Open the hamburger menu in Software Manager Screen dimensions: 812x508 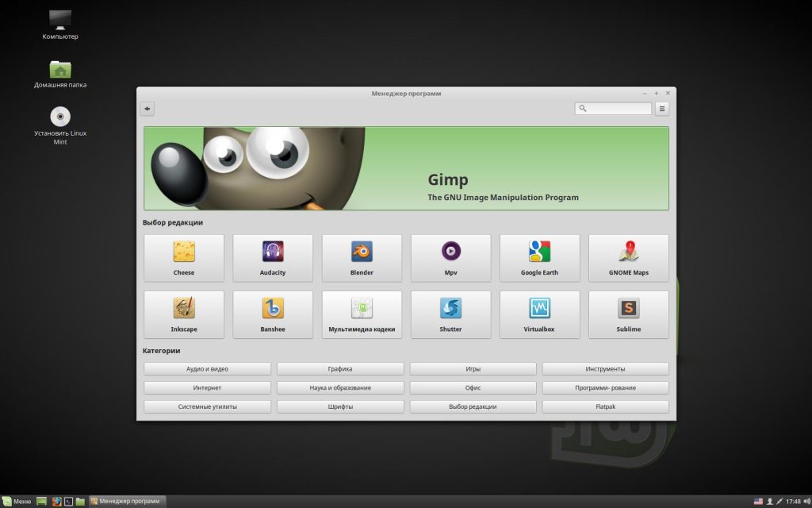pyautogui.click(x=662, y=109)
